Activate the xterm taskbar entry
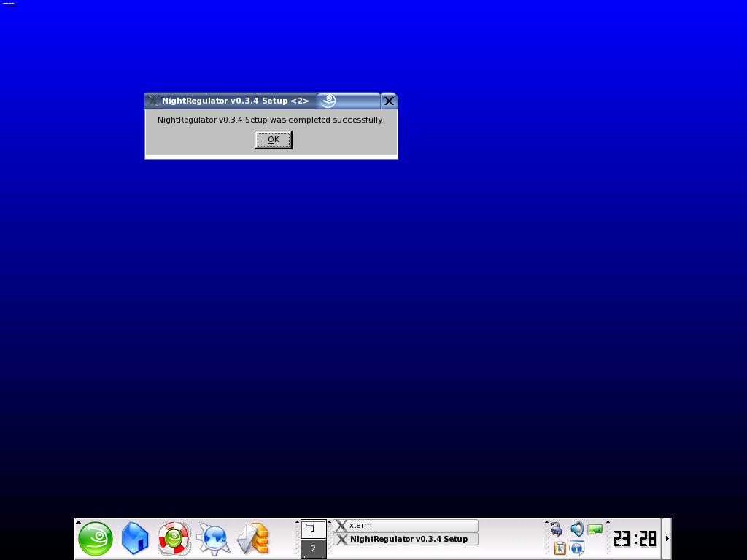The image size is (747, 560). pyautogui.click(x=406, y=525)
